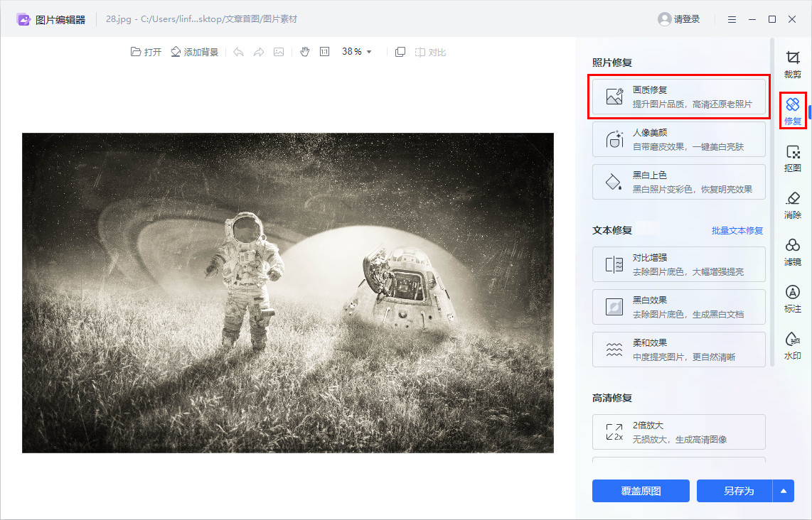Switch to the 修复 repair tab
Screen dimensions: 812x520
[x=792, y=112]
